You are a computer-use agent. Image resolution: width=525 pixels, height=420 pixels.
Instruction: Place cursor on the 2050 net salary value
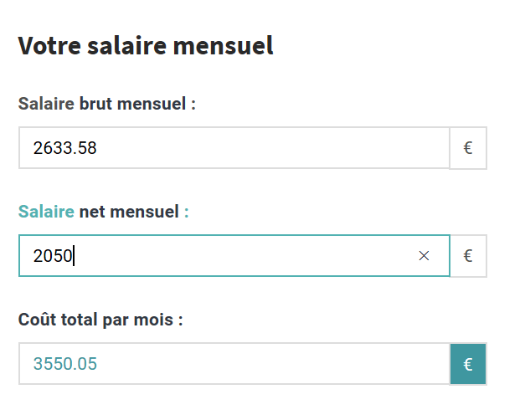point(53,256)
